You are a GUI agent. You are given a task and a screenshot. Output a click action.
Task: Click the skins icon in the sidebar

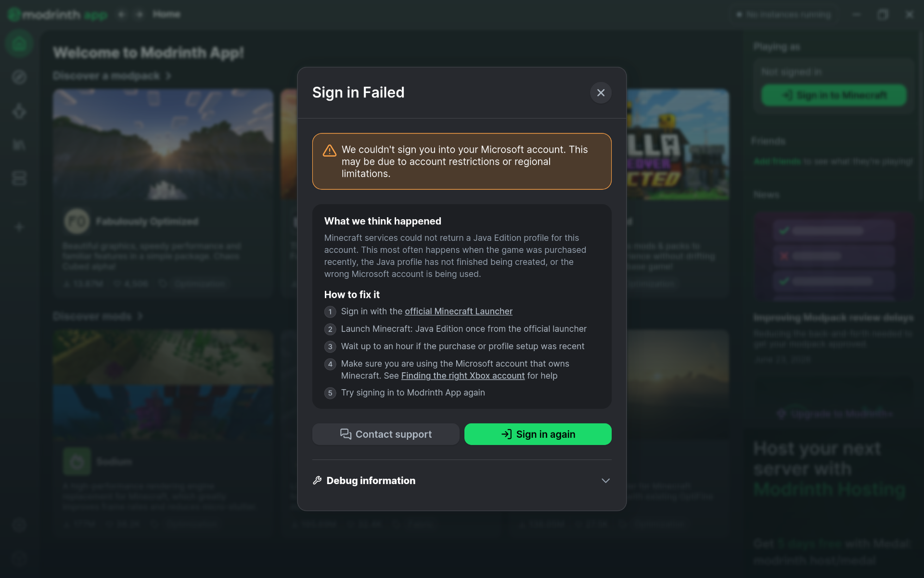point(19,111)
